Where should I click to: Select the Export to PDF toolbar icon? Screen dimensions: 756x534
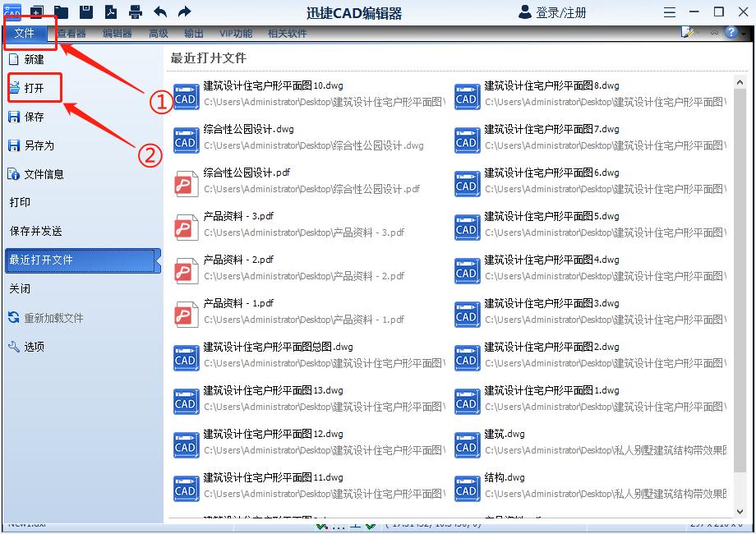tap(109, 11)
